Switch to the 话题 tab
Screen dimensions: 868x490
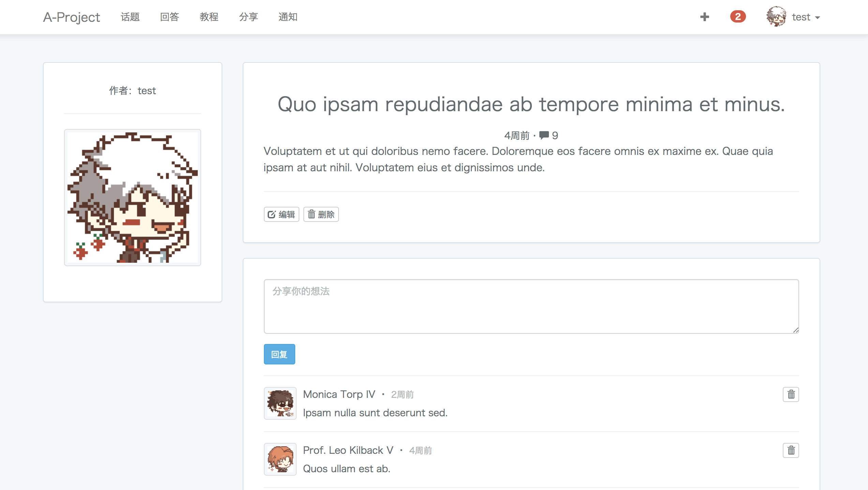(130, 17)
